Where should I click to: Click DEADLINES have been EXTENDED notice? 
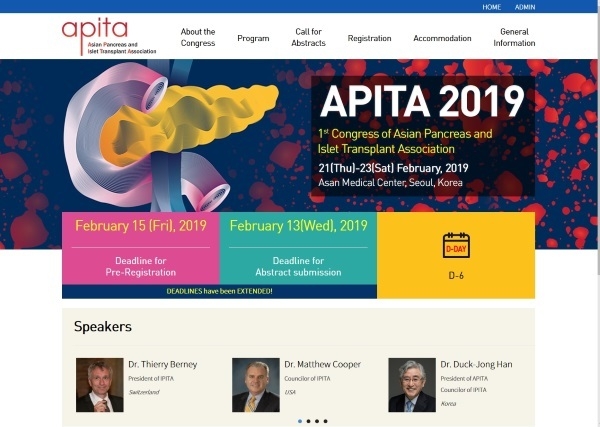219,291
